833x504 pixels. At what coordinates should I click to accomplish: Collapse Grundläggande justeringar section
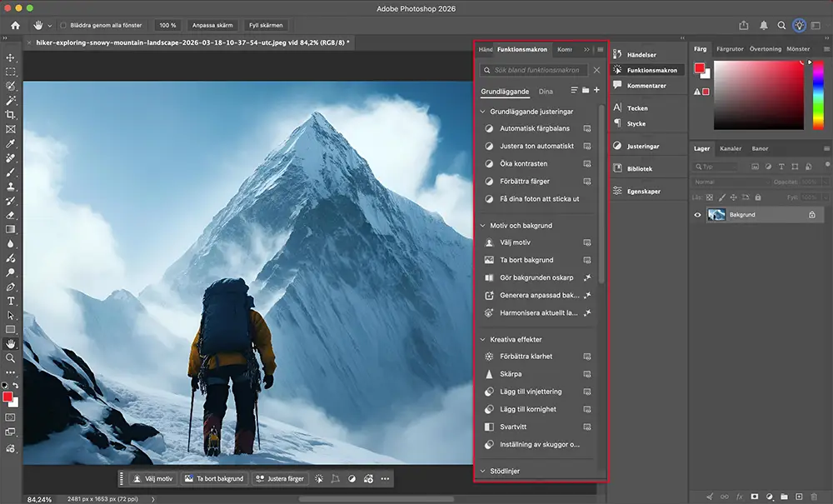[x=482, y=112]
